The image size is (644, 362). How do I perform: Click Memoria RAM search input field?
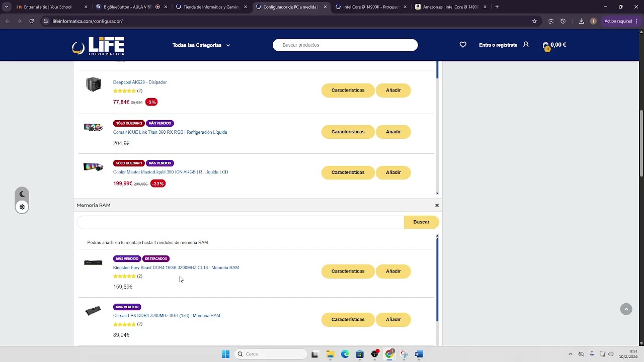click(240, 222)
